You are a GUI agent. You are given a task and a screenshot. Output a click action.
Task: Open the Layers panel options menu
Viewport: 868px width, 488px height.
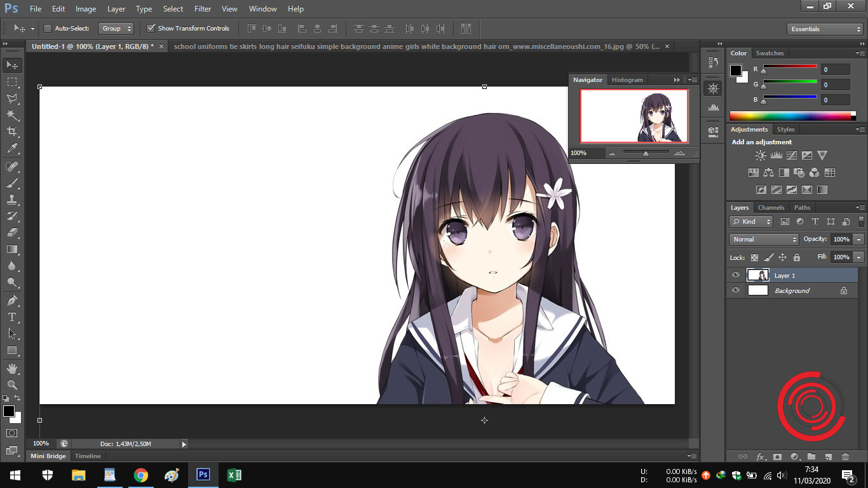(860, 208)
